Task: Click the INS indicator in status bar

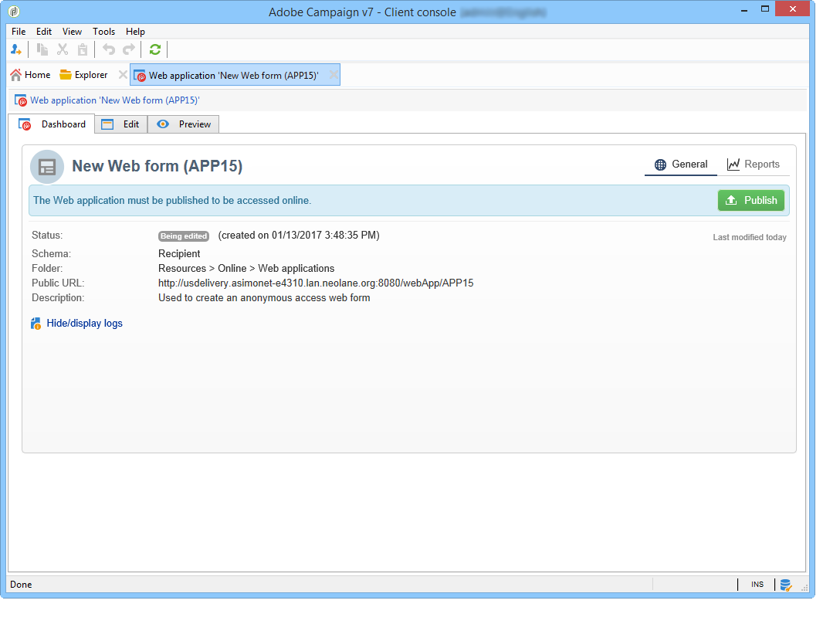Action: point(757,585)
